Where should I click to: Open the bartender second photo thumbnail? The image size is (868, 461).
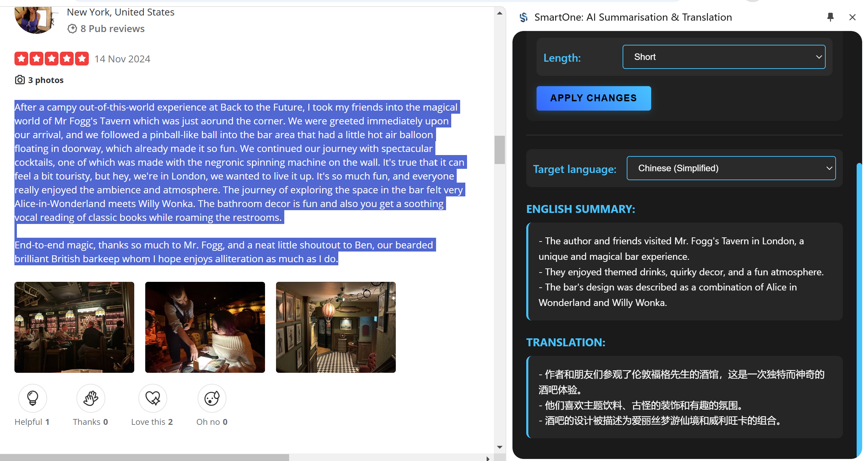[x=205, y=327]
